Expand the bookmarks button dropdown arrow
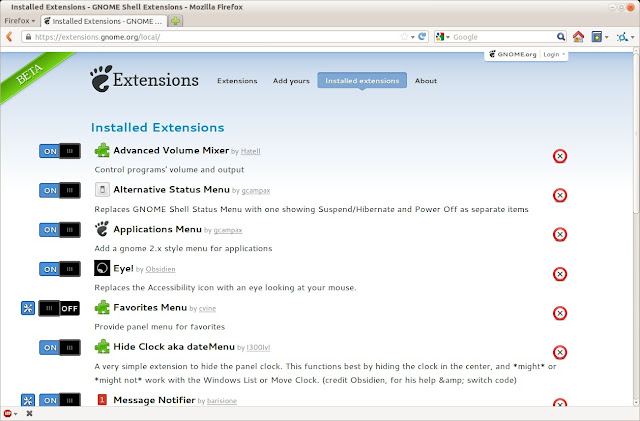The image size is (640, 421). (607, 37)
